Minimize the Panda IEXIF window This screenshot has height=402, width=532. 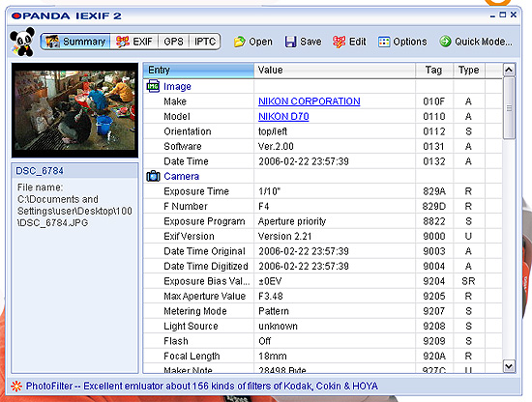492,15
